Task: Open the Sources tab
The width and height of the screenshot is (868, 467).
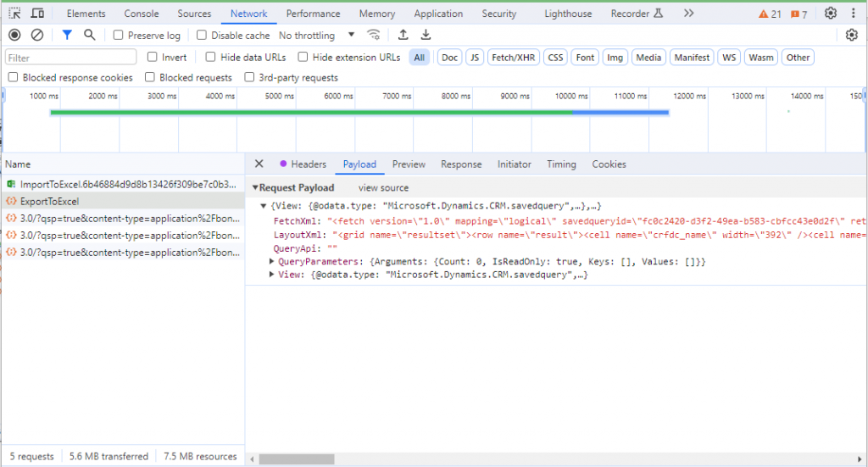Action: pyautogui.click(x=194, y=14)
